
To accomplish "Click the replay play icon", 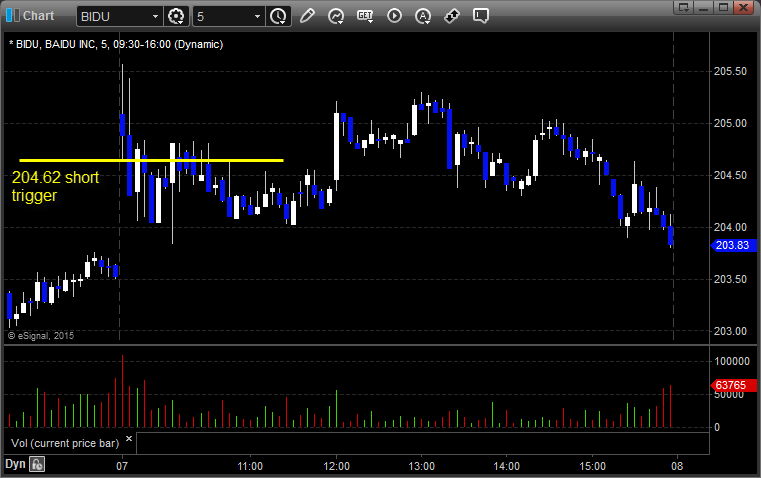I will (x=394, y=16).
